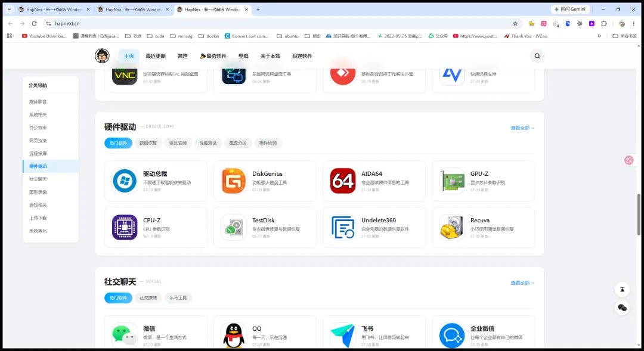Open the 节点 bookmark folder
This screenshot has width=644, height=351.
133,36
